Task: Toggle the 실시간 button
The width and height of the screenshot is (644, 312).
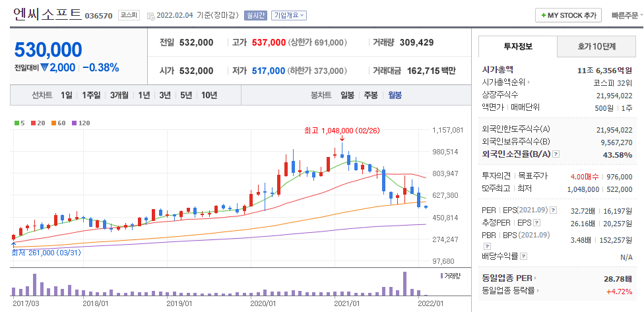Action: click(255, 16)
